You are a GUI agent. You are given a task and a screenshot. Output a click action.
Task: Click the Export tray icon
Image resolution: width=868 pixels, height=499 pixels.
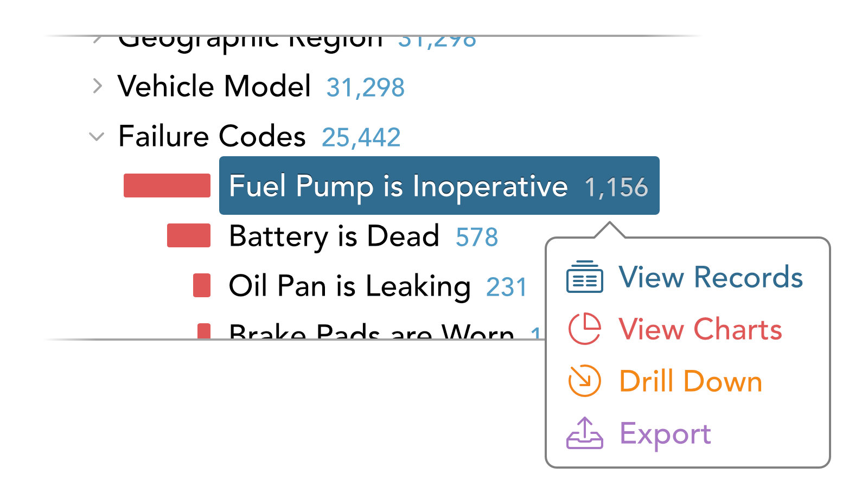(x=584, y=433)
